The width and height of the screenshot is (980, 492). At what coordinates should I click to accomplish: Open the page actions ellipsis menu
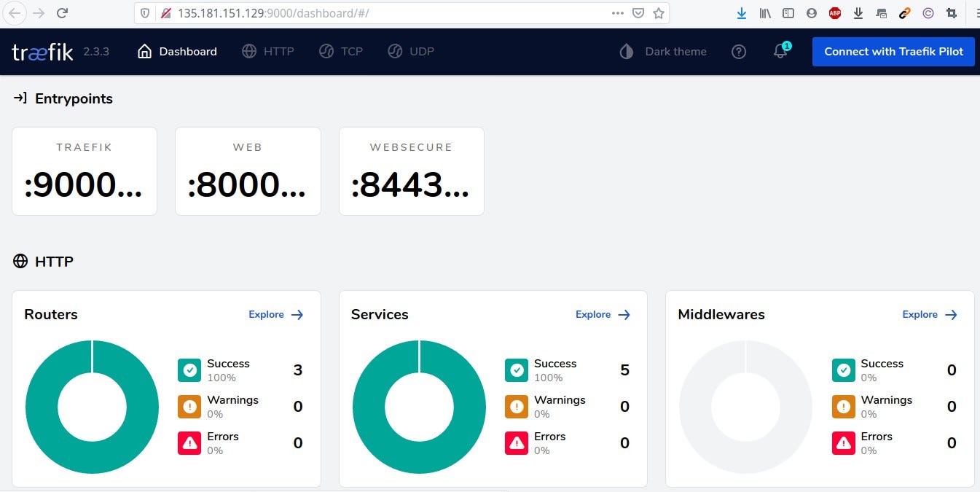(618, 13)
